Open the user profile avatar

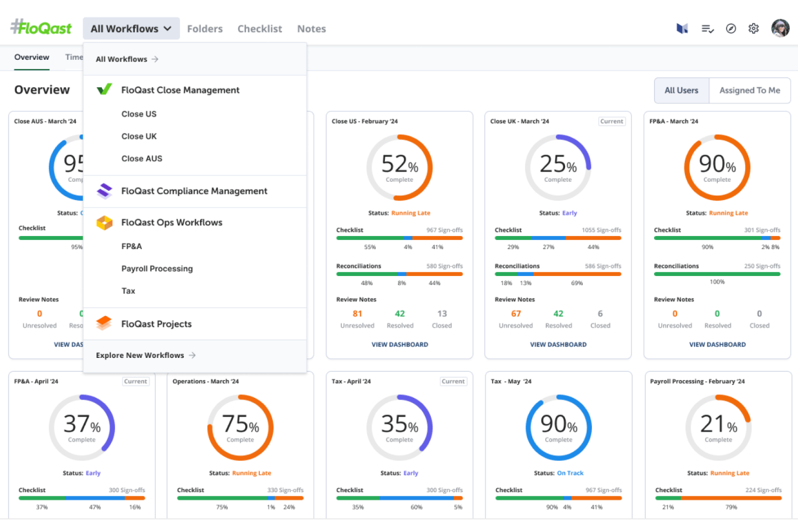(780, 28)
